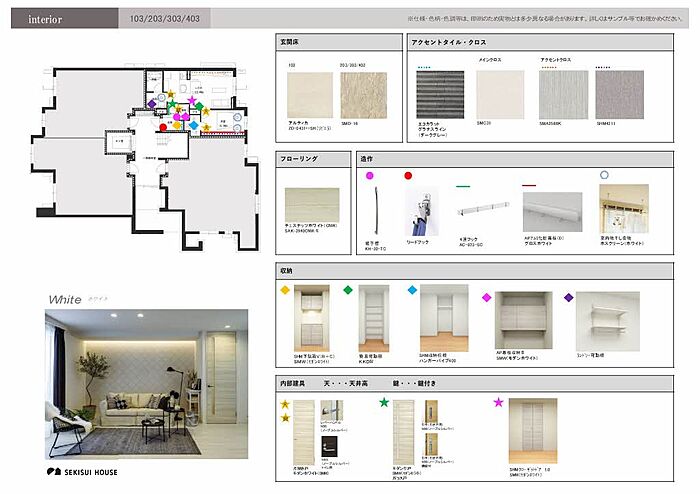
Task: Select the interior header tab
Action: pyautogui.click(x=48, y=19)
